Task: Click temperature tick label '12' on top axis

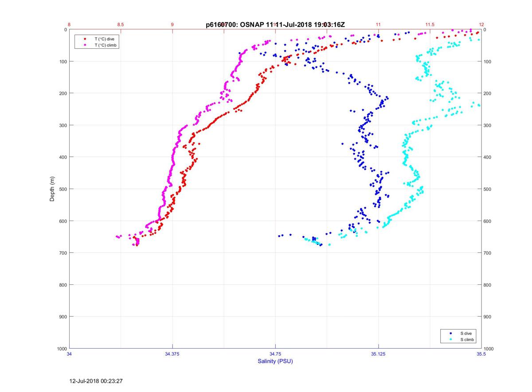Action: (x=481, y=24)
